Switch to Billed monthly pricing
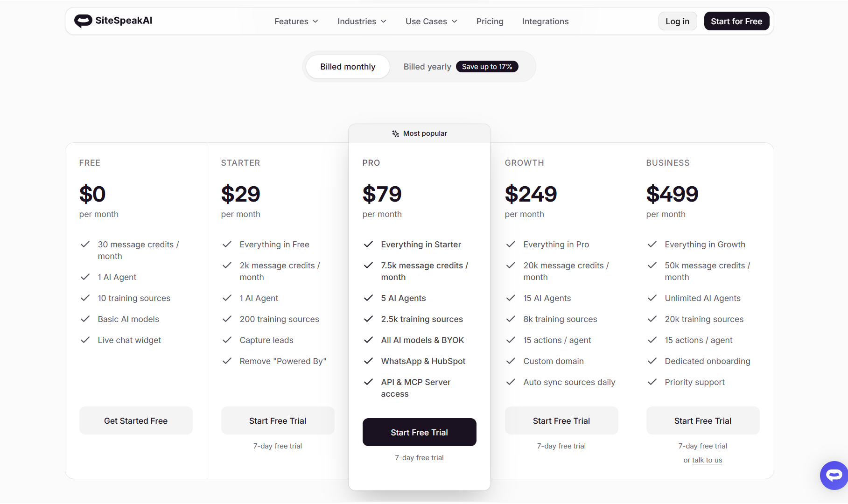This screenshot has width=848, height=504. (x=348, y=67)
